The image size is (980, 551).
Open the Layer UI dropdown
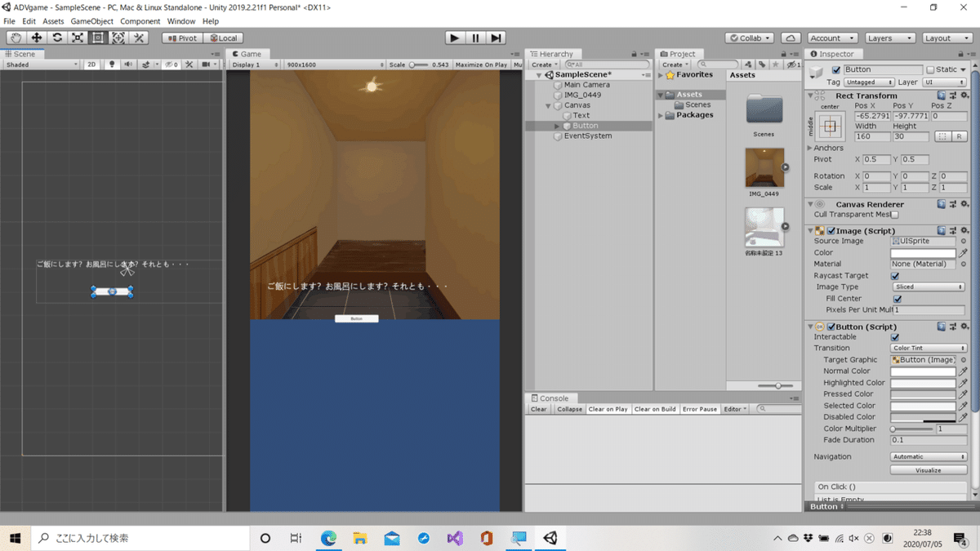(x=944, y=82)
